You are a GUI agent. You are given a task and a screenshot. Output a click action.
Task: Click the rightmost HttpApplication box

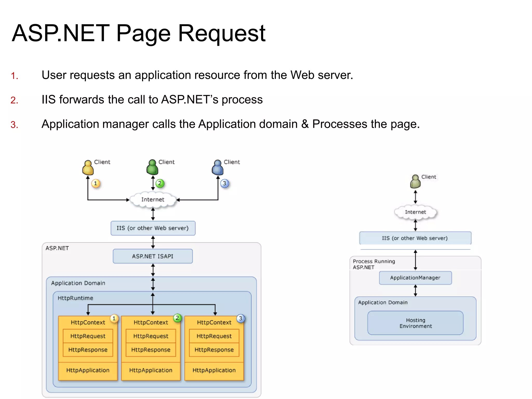[x=214, y=370]
